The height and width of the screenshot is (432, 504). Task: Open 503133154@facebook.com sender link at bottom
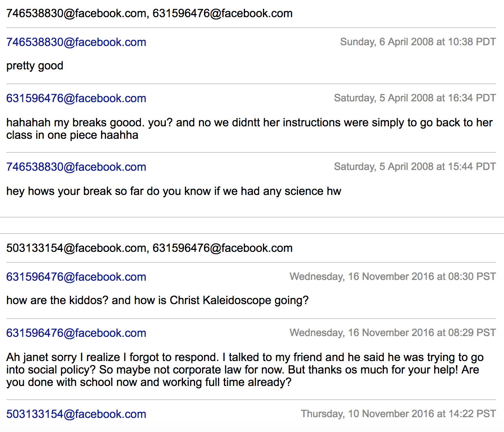tap(76, 414)
